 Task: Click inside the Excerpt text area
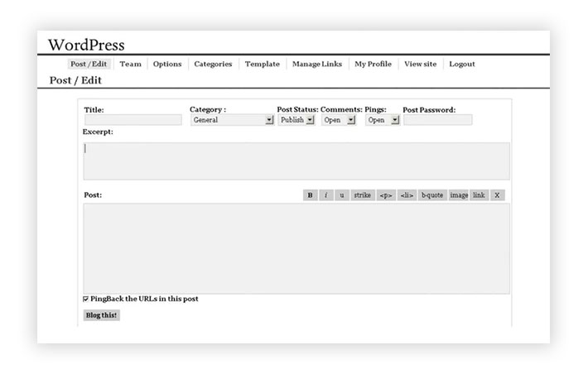[x=296, y=161]
